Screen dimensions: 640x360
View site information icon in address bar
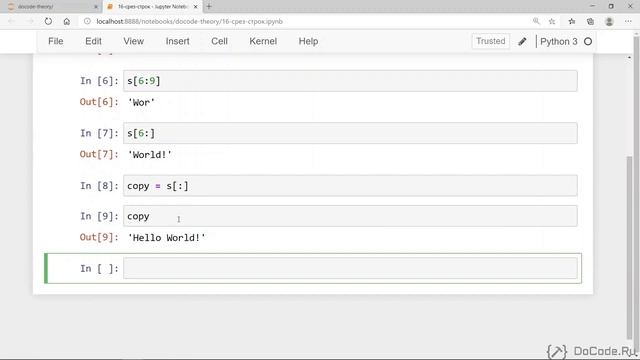pyautogui.click(x=87, y=21)
